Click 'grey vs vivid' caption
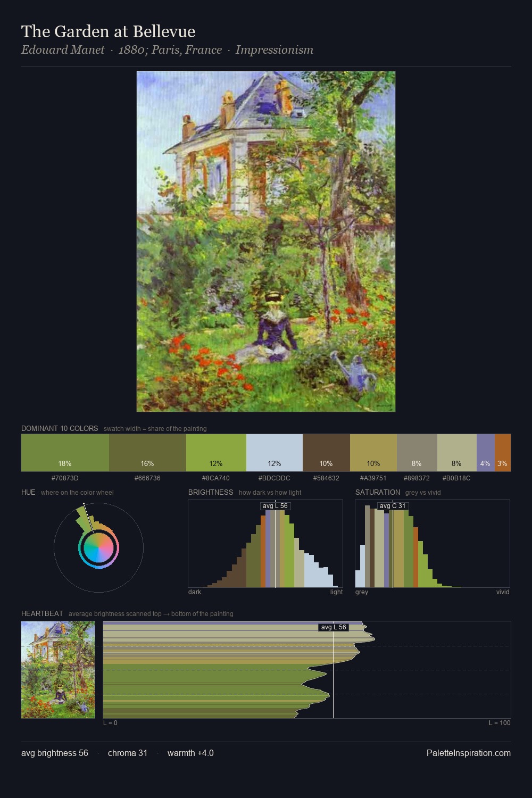Viewport: 532px width, 798px height. (x=423, y=493)
